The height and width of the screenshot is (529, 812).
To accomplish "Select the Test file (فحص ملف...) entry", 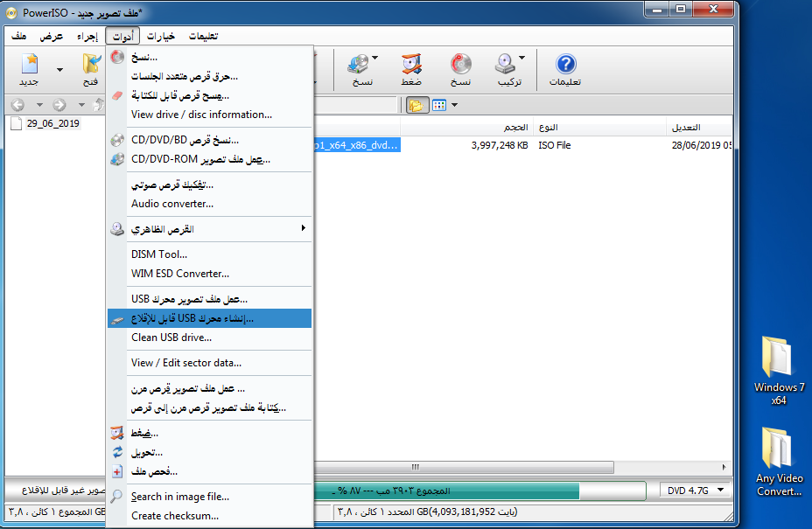I will pos(209,471).
